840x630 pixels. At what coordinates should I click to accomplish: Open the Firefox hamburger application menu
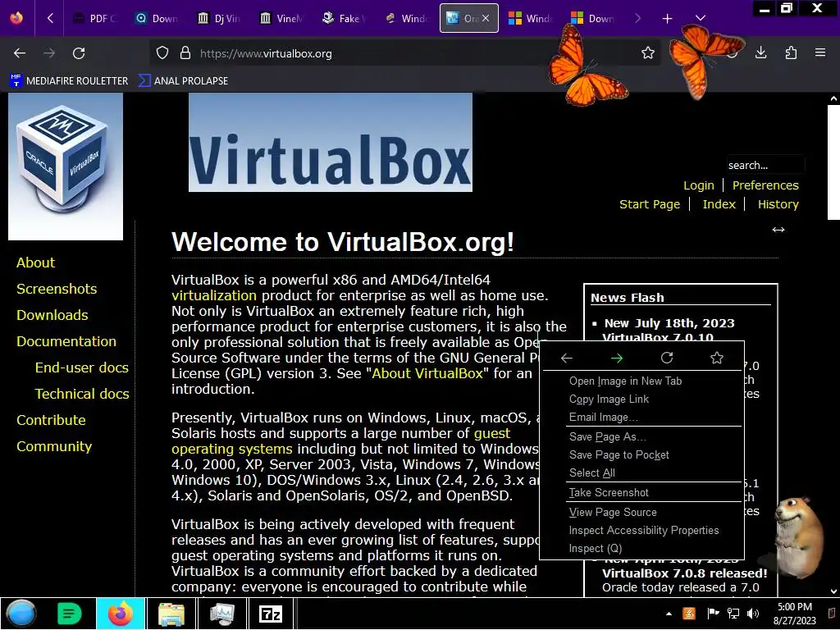(x=819, y=52)
